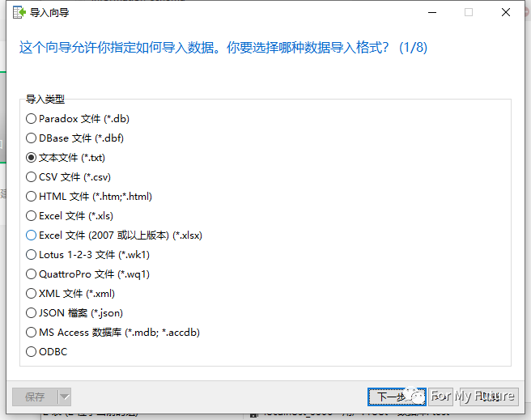Click the Import Wizard title bar icon
The image size is (531, 420).
[x=19, y=12]
